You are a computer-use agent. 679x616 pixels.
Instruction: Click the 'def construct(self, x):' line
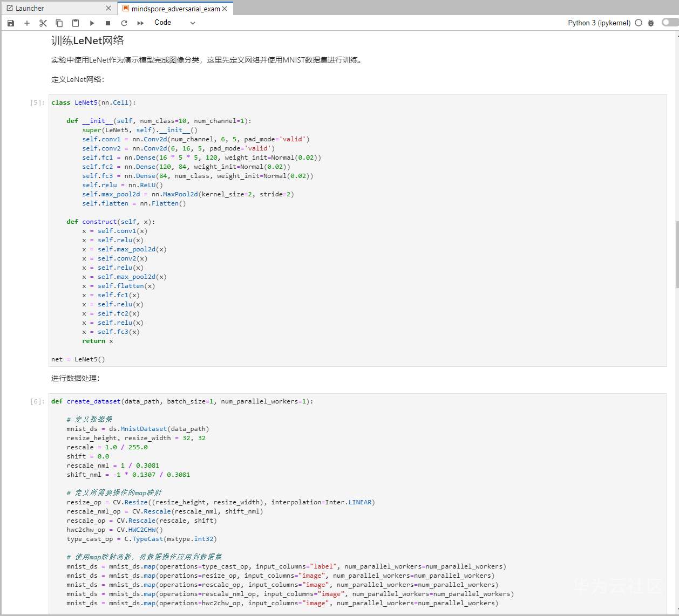pos(111,222)
